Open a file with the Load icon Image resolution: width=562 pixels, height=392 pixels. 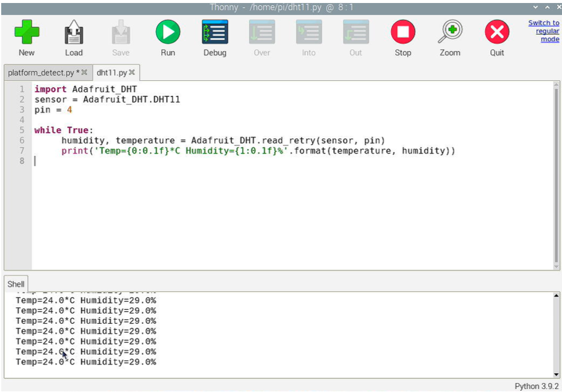74,32
